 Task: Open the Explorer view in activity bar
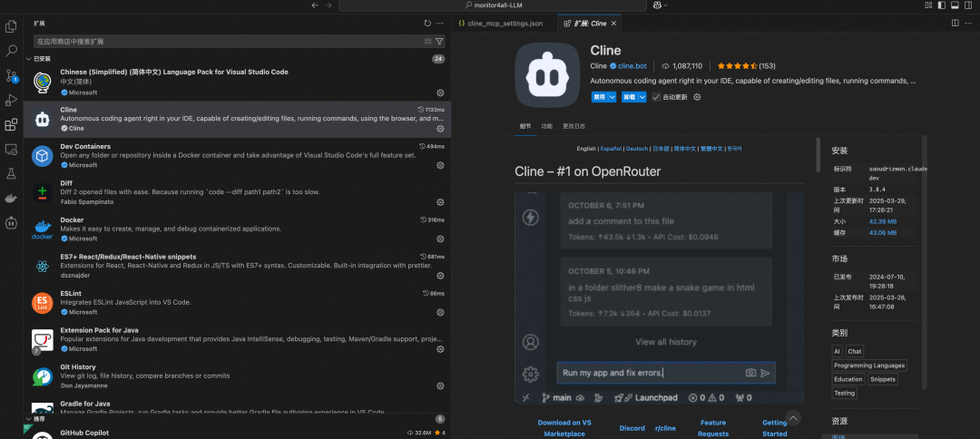click(12, 28)
